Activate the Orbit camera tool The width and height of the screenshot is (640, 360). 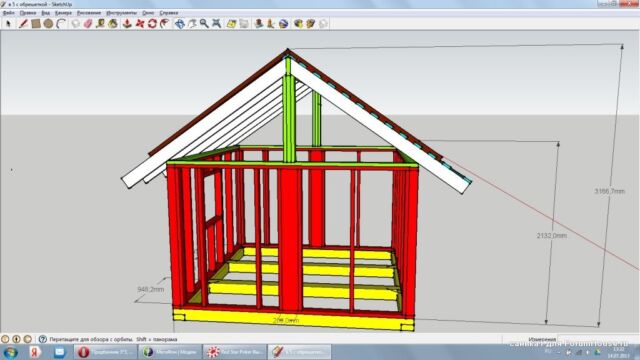180,24
